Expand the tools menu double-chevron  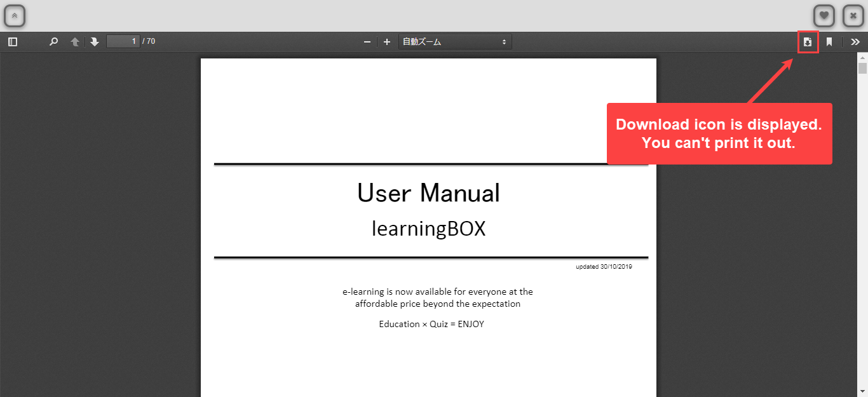coord(855,42)
